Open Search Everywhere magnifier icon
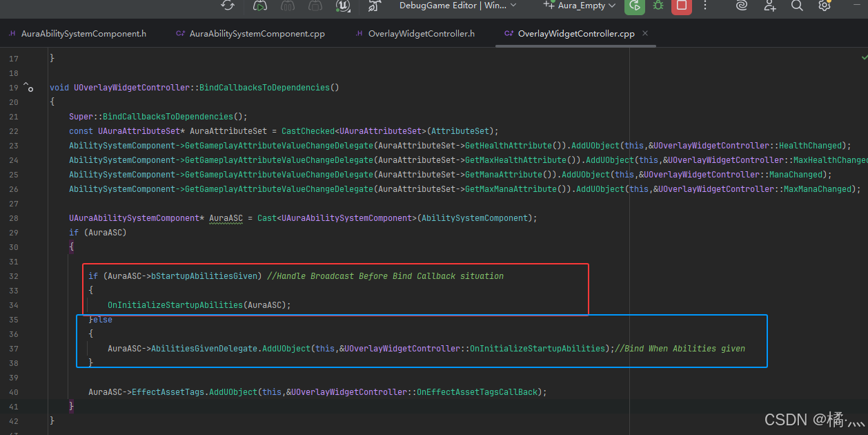Image resolution: width=868 pixels, height=435 pixels. click(797, 6)
